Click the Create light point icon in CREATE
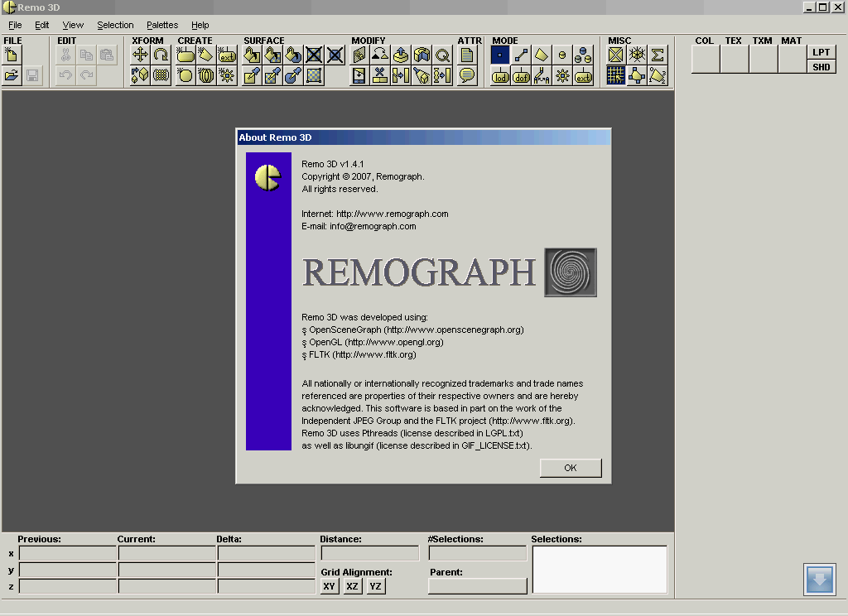The width and height of the screenshot is (848, 616). [x=227, y=75]
